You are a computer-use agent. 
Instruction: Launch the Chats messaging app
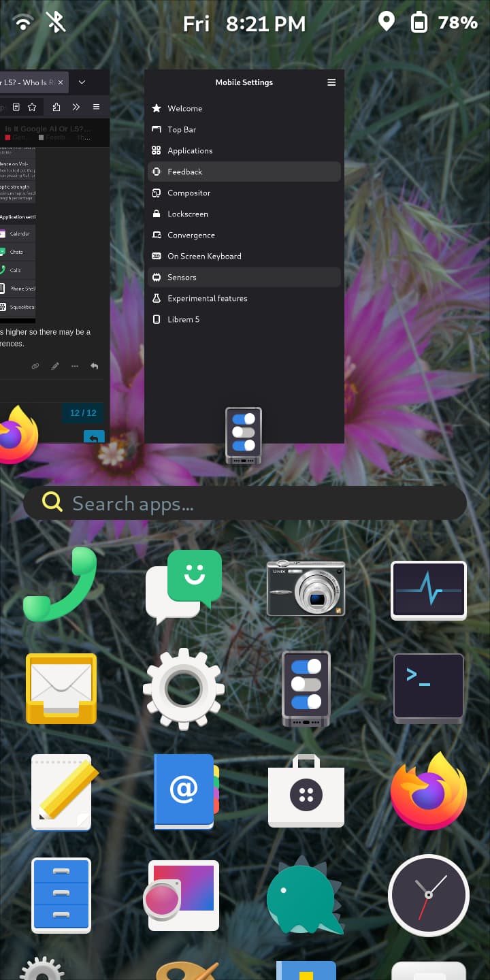184,587
